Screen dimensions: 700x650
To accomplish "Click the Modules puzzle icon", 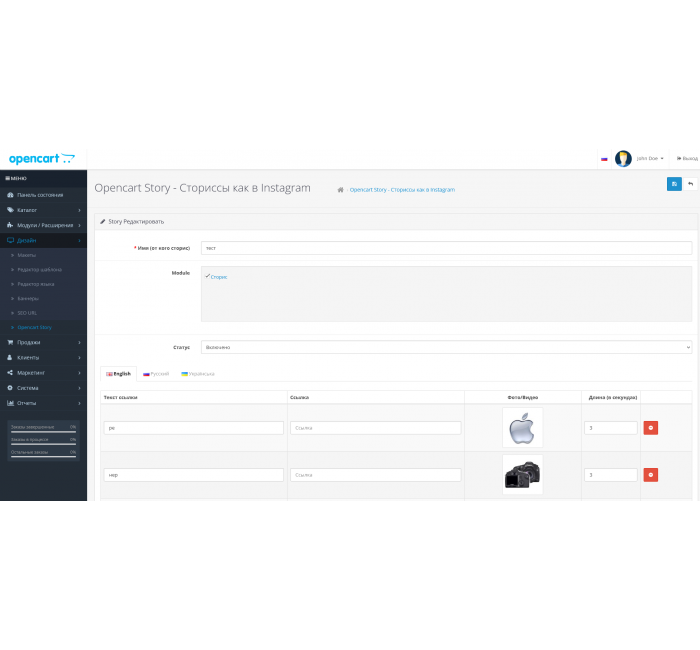I will click(10, 225).
